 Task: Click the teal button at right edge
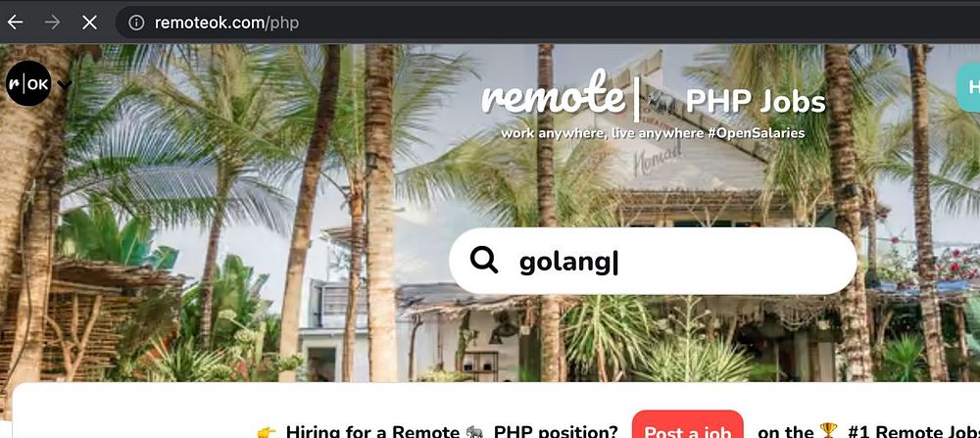tap(968, 87)
